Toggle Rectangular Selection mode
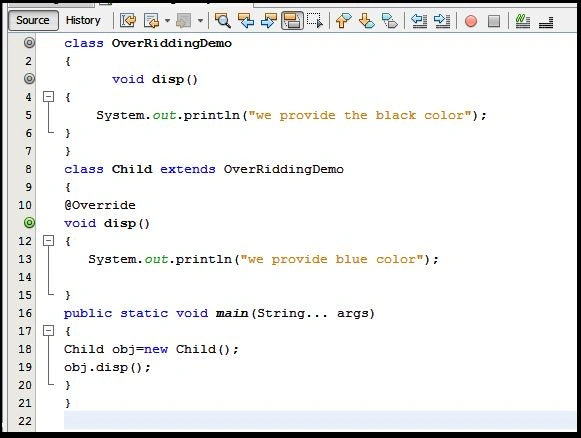581x438 pixels. point(315,21)
